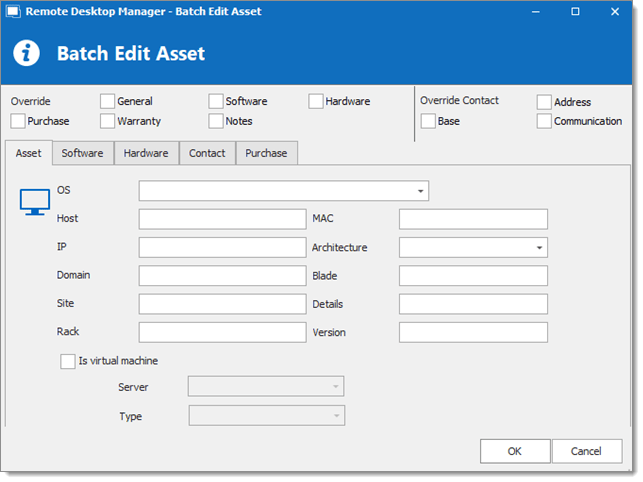Image resolution: width=643 pixels, height=482 pixels.
Task: Enable the Hardware override checkbox
Action: tap(316, 101)
